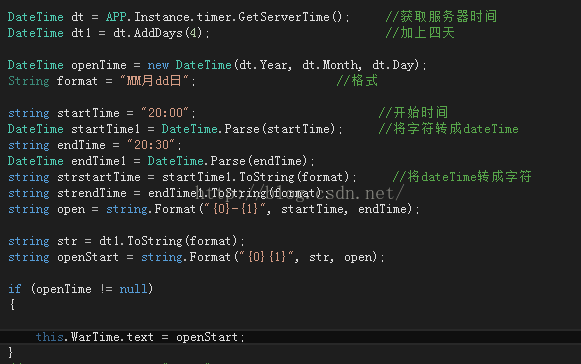Click the strstartTime variable

tap(99, 177)
